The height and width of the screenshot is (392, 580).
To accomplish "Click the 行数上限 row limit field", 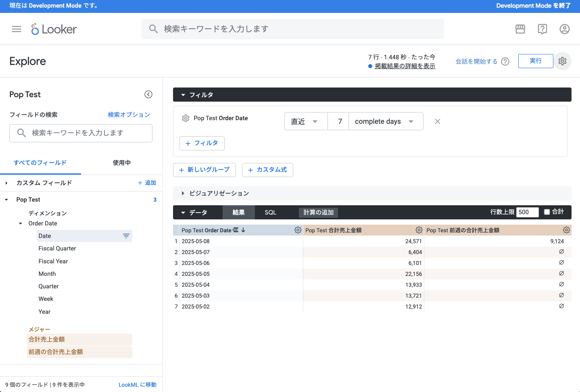I will tap(527, 212).
